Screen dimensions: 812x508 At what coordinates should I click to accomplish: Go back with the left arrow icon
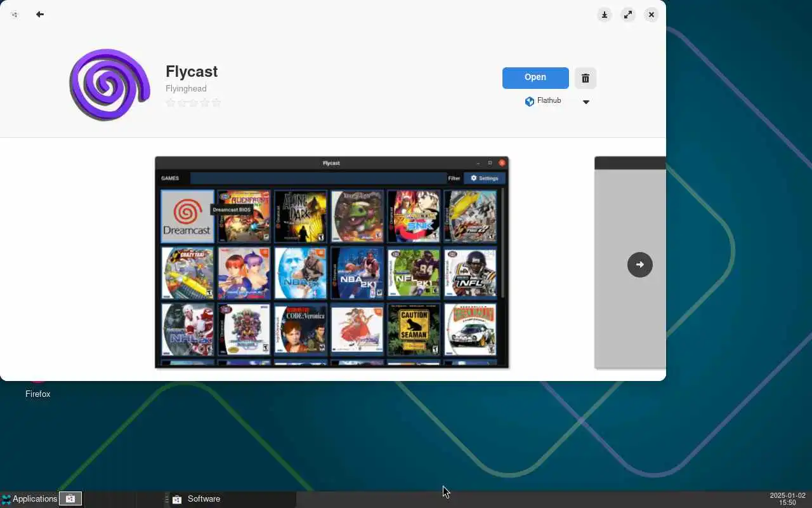pyautogui.click(x=40, y=15)
